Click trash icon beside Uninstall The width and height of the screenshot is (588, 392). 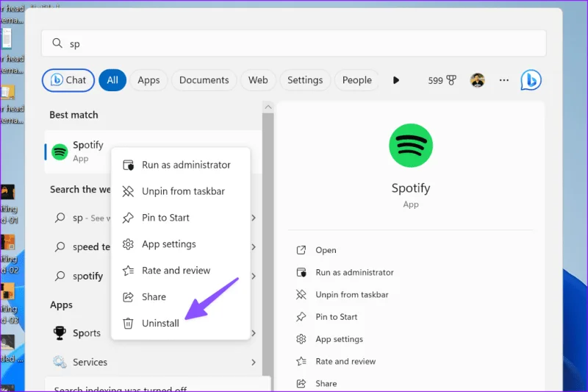click(x=128, y=324)
